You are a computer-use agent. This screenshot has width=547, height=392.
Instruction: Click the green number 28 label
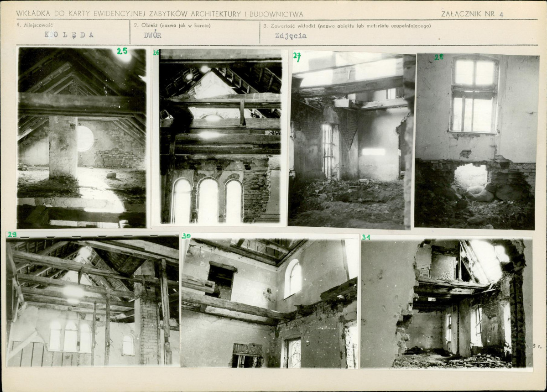[x=439, y=57]
